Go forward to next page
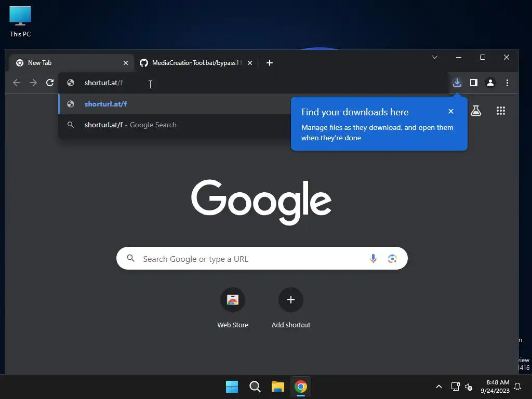This screenshot has width=532, height=399. point(33,83)
